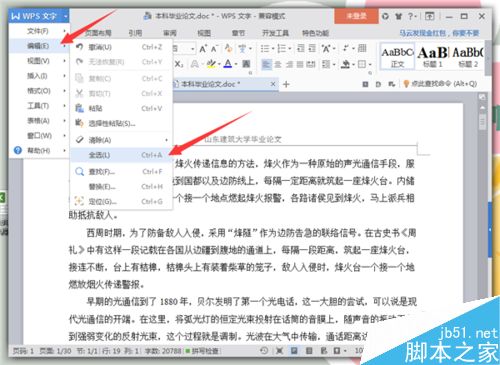
Task: Click the skin settings icon in title bar
Action: click(398, 16)
